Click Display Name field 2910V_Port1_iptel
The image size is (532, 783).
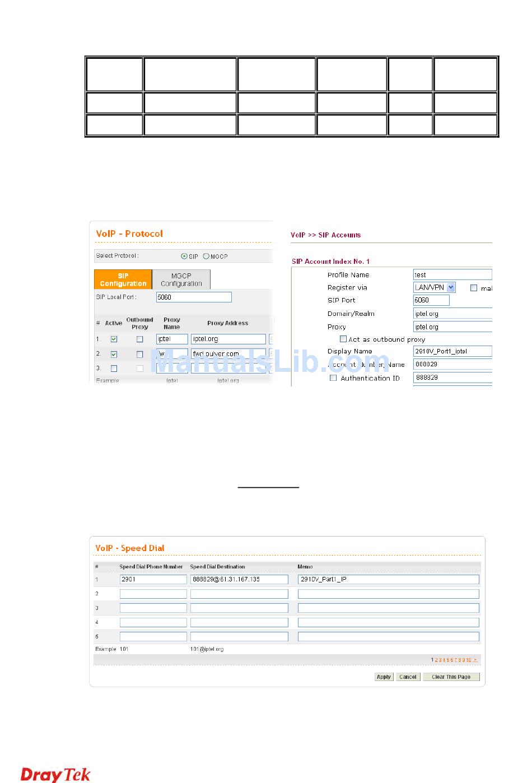click(x=452, y=351)
